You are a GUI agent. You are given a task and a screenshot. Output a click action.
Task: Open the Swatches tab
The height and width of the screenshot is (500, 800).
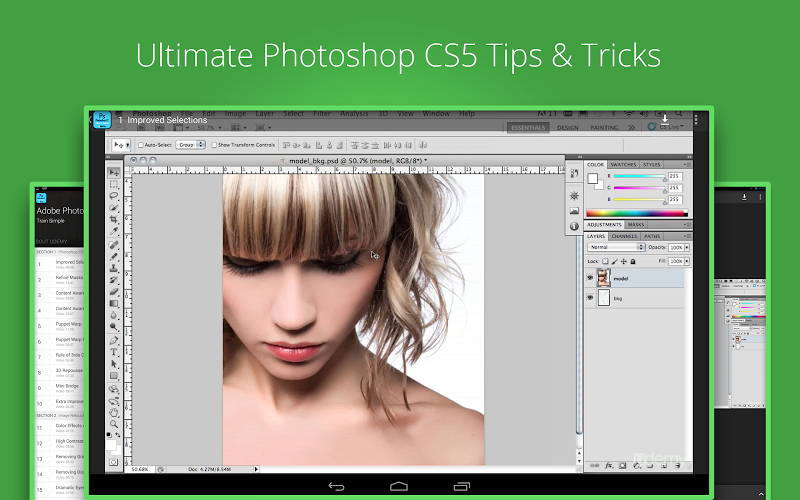623,164
